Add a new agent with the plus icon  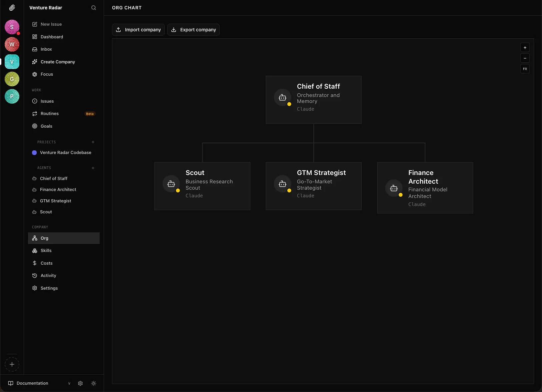pyautogui.click(x=93, y=168)
